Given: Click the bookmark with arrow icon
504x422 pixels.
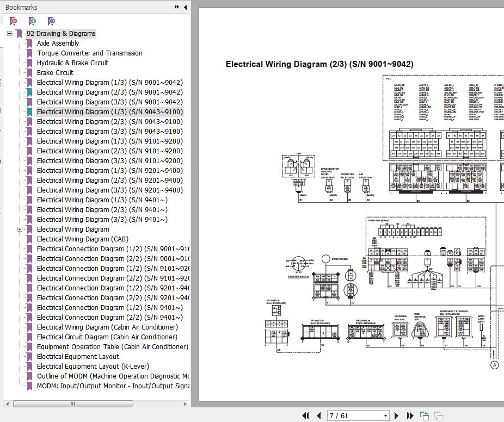Looking at the screenshot, I should [51, 21].
